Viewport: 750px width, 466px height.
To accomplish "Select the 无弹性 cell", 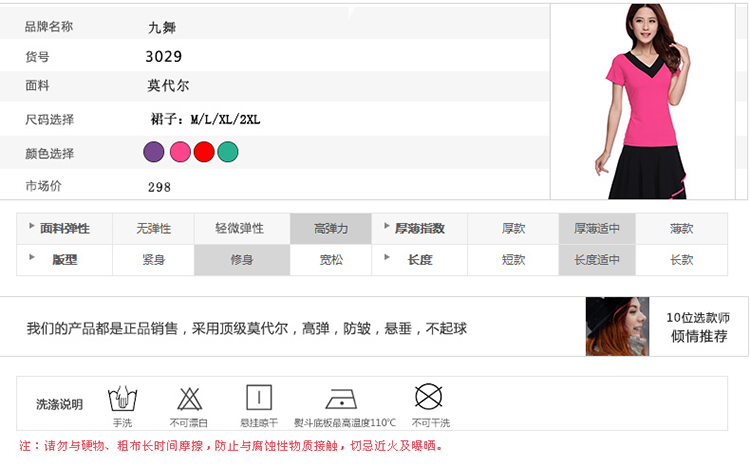I will click(x=154, y=229).
